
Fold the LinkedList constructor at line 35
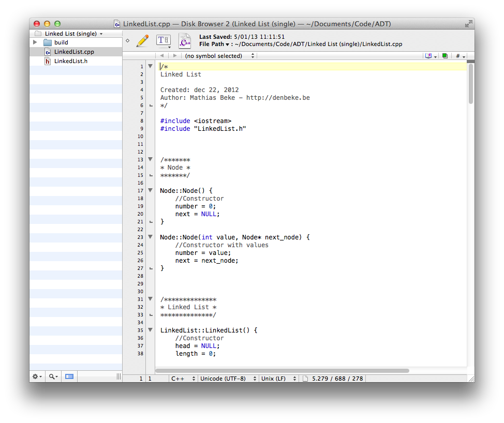(150, 330)
